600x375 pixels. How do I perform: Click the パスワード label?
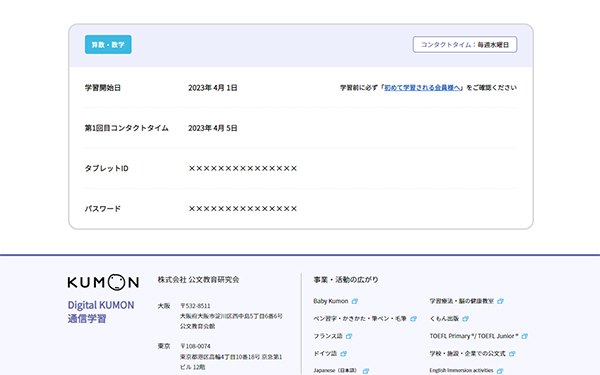coord(103,209)
